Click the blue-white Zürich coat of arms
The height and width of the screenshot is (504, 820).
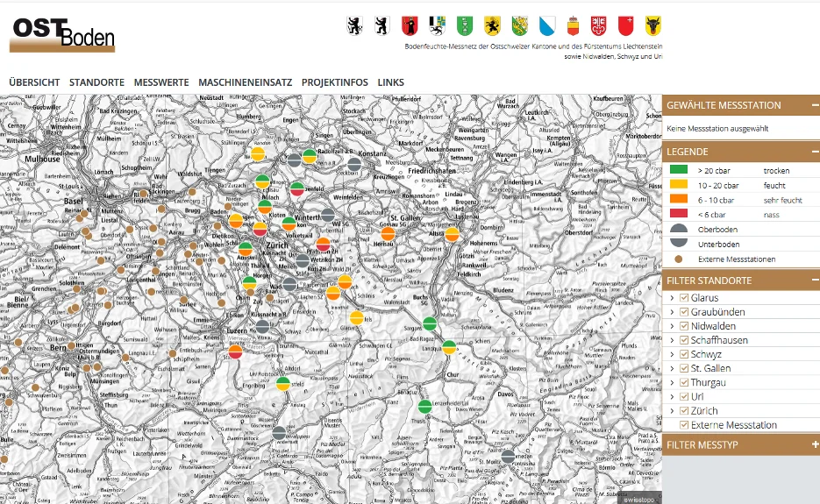pos(546,25)
